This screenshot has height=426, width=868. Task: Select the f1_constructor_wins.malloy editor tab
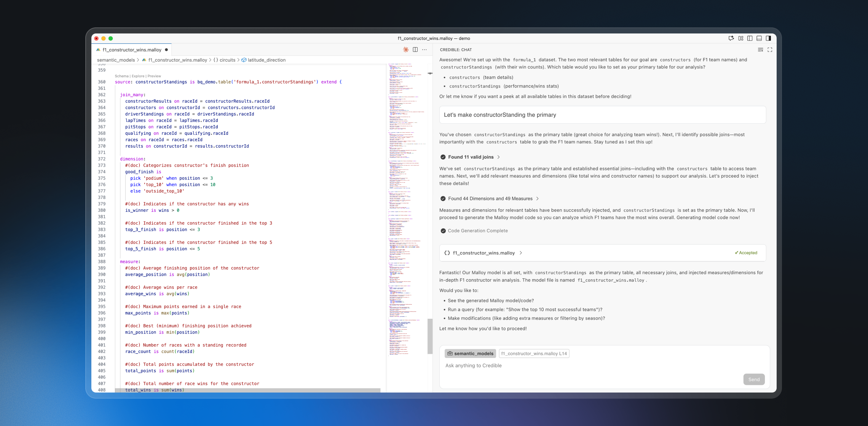(132, 50)
